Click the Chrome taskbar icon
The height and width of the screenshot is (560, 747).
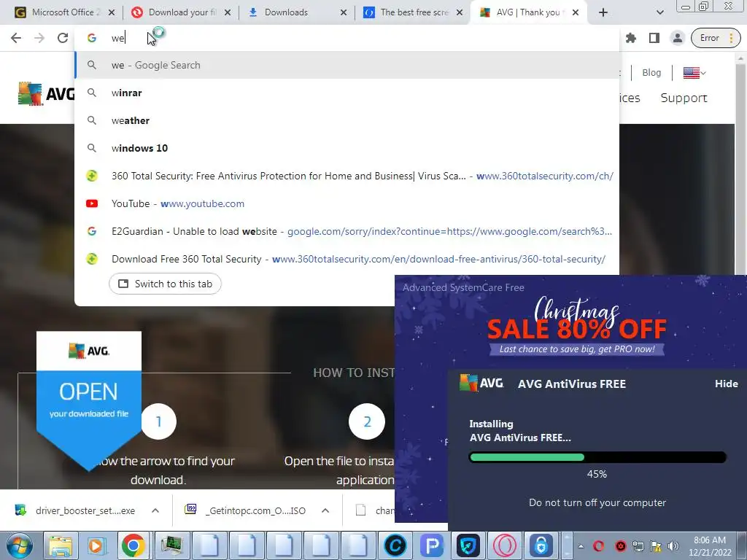[133, 545]
